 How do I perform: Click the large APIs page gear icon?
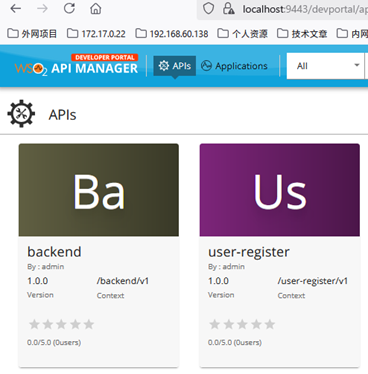[21, 113]
